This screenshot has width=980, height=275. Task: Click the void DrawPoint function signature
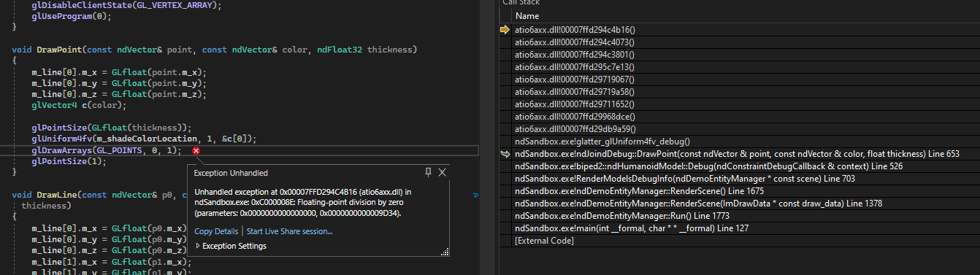click(214, 50)
